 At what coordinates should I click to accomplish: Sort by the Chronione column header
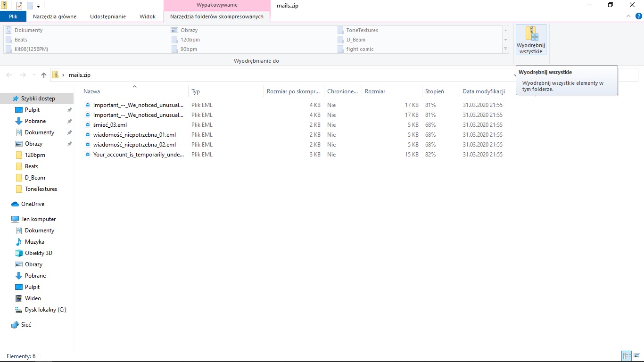click(343, 91)
